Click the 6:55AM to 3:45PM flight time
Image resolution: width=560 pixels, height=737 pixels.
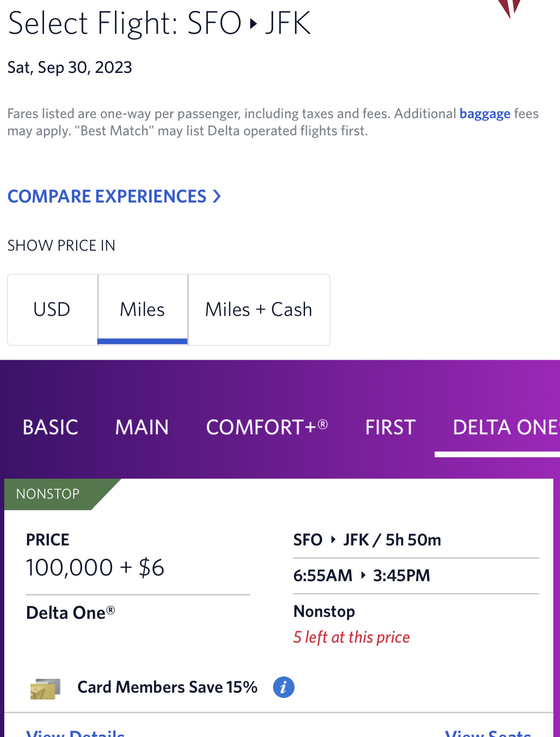coord(361,575)
